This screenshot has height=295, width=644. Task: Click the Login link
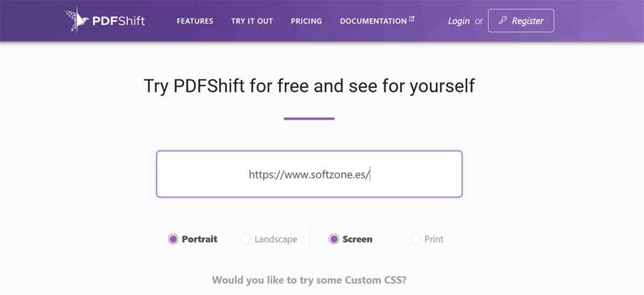[459, 21]
